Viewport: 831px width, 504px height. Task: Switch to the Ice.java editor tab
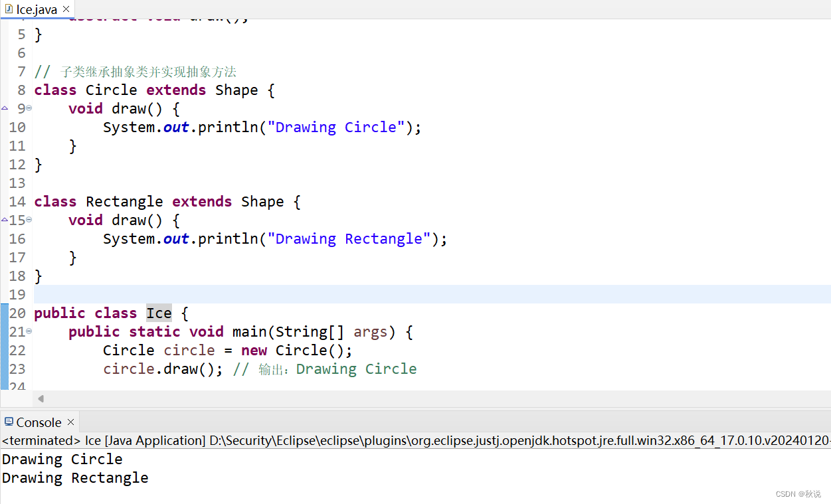pyautogui.click(x=37, y=9)
